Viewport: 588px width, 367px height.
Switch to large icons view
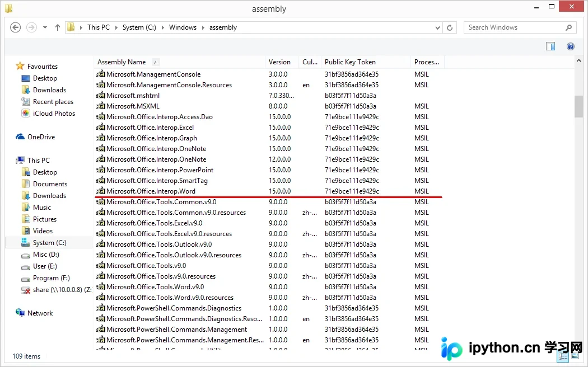(575, 356)
